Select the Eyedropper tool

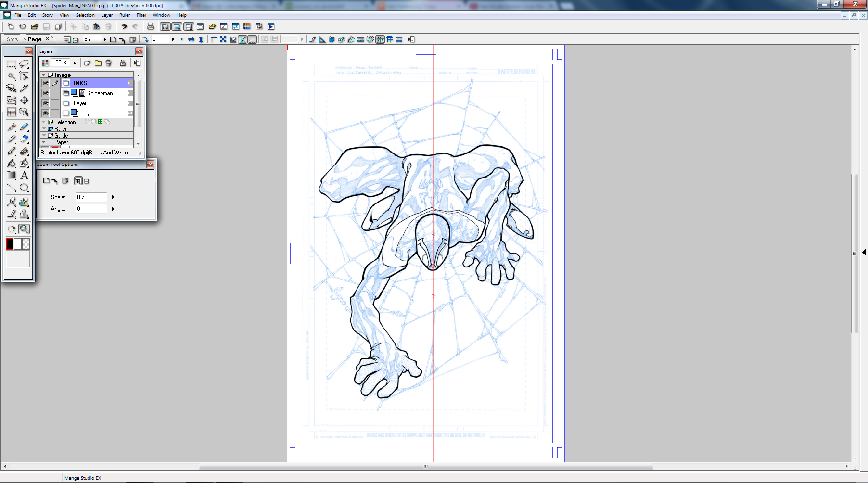(x=24, y=88)
